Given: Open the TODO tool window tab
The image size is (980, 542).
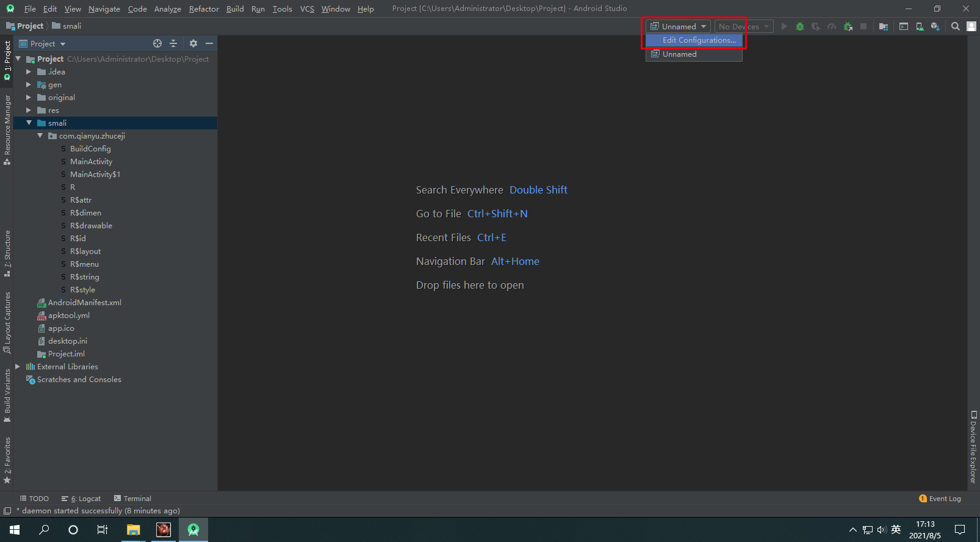Looking at the screenshot, I should [x=34, y=499].
